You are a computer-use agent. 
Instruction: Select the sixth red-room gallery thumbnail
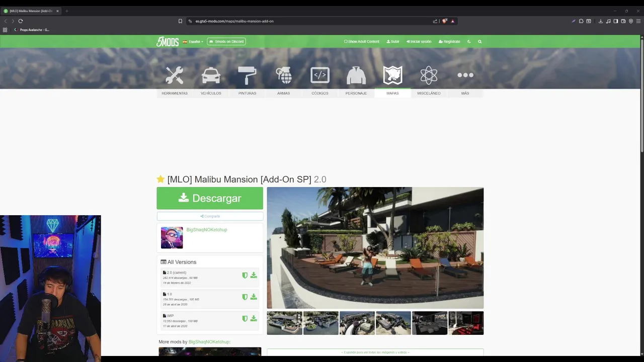coord(466,323)
